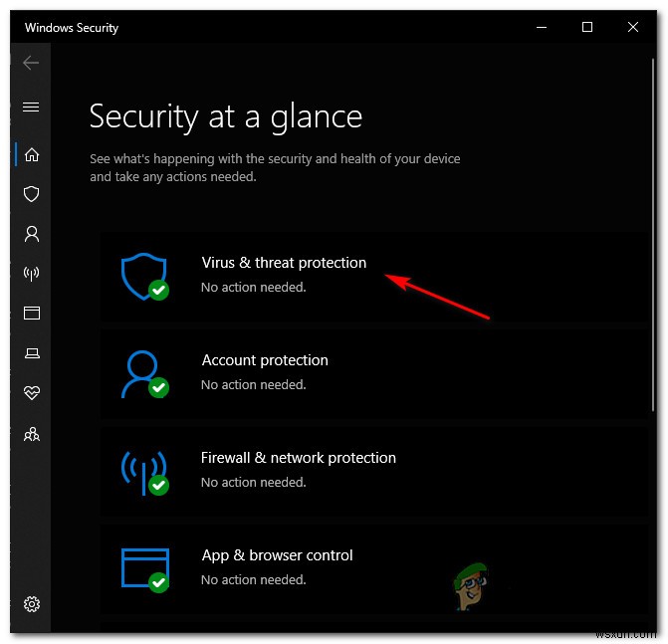Image resolution: width=668 pixels, height=644 pixels.
Task: Open Account protection person sidebar icon
Action: 32,234
